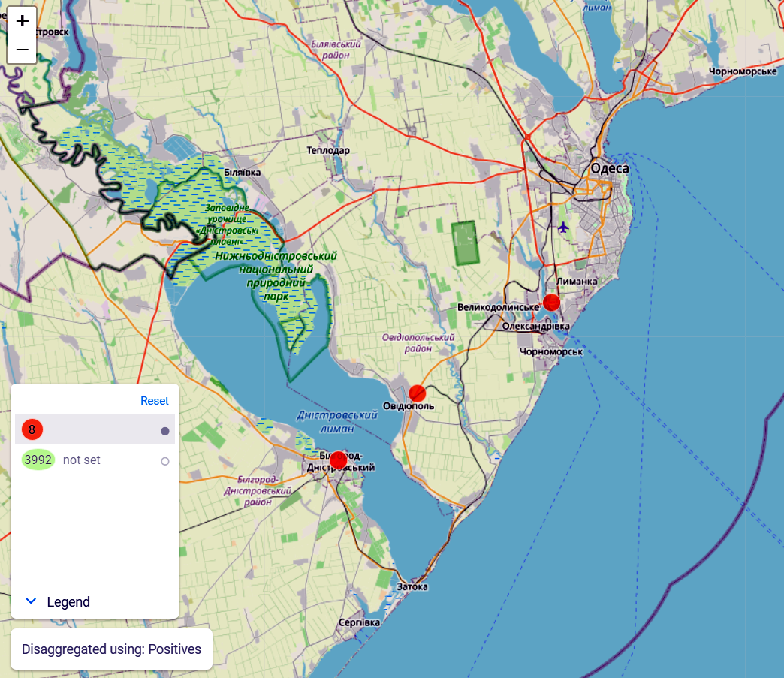
Task: Click the red marker near Великодолинське
Action: (551, 303)
